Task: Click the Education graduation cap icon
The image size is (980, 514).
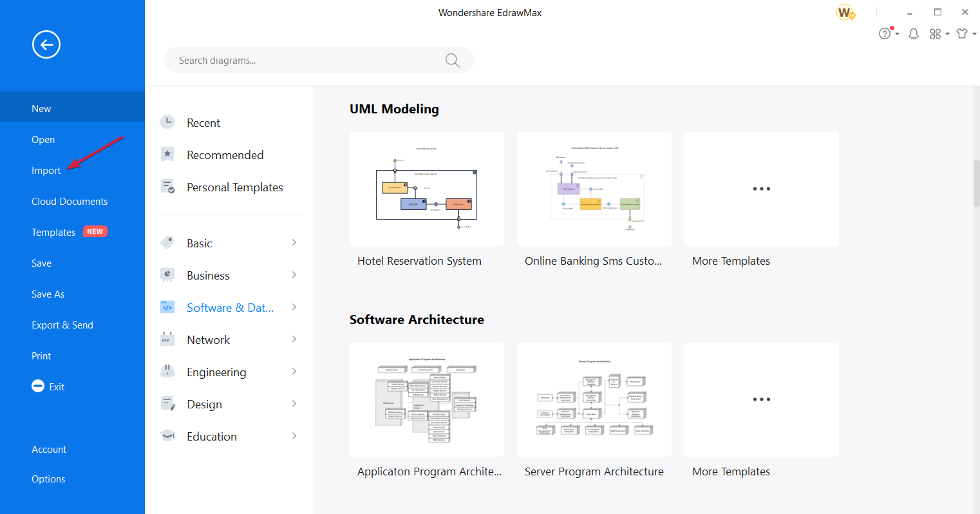Action: 167,436
